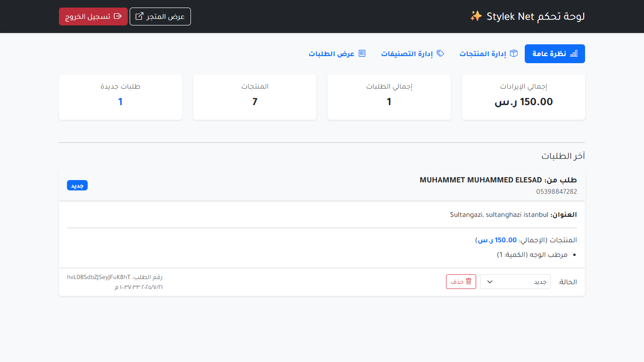Click the bar chart icon in نظرة عامة tab
Viewport: 644px width, 362px height.
574,54
